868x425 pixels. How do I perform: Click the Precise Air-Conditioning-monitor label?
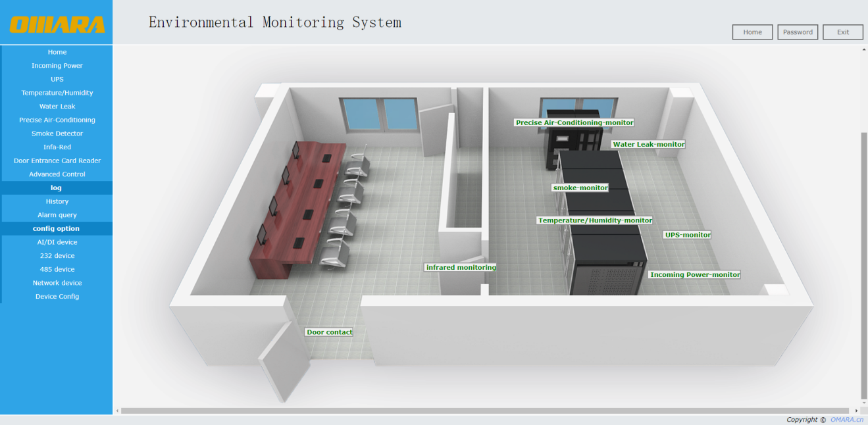(x=574, y=122)
